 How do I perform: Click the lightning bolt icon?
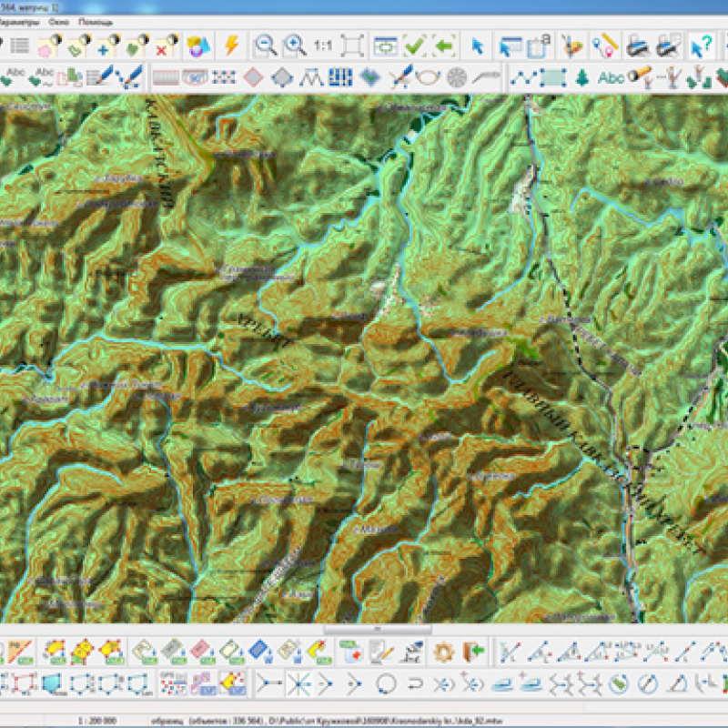tap(231, 45)
